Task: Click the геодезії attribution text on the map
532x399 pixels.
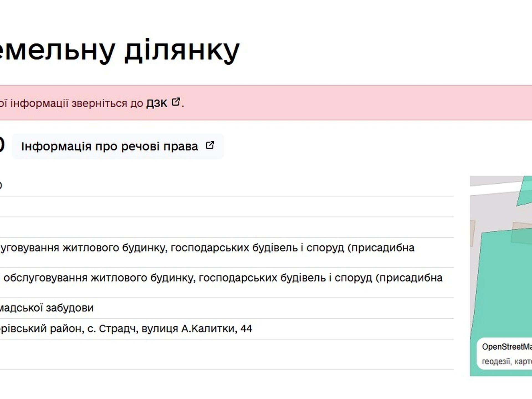Action: pos(496,361)
